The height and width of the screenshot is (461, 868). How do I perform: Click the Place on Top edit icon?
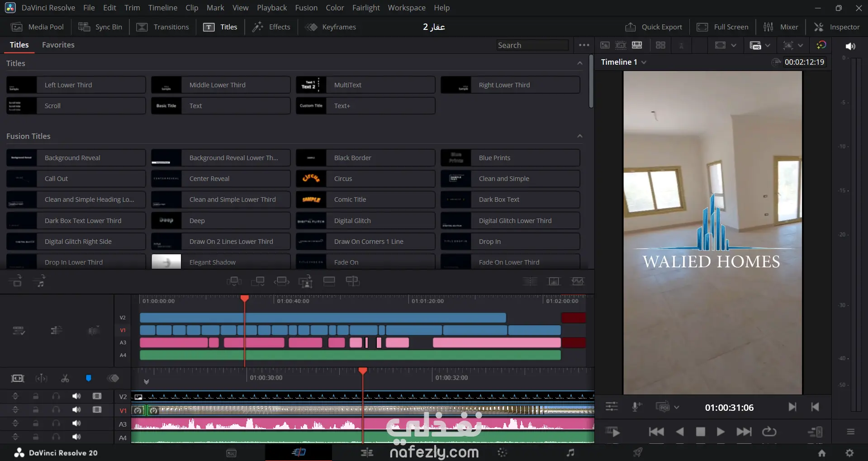click(x=329, y=281)
